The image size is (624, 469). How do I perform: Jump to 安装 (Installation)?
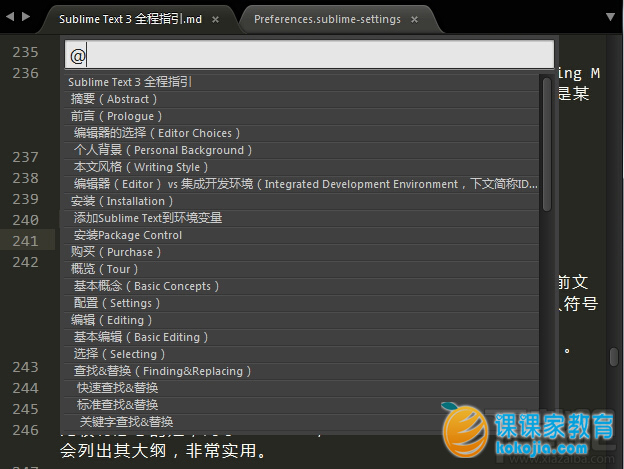click(x=302, y=202)
